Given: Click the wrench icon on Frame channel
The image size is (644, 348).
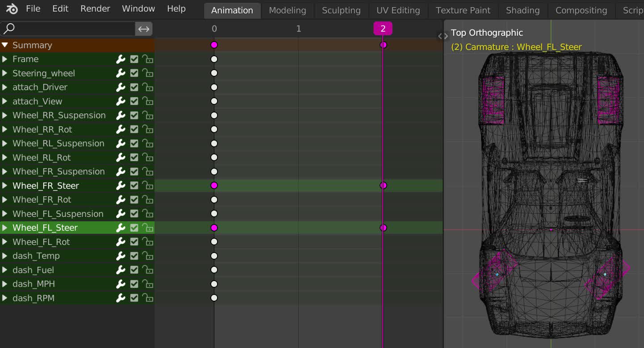Looking at the screenshot, I should [x=121, y=59].
